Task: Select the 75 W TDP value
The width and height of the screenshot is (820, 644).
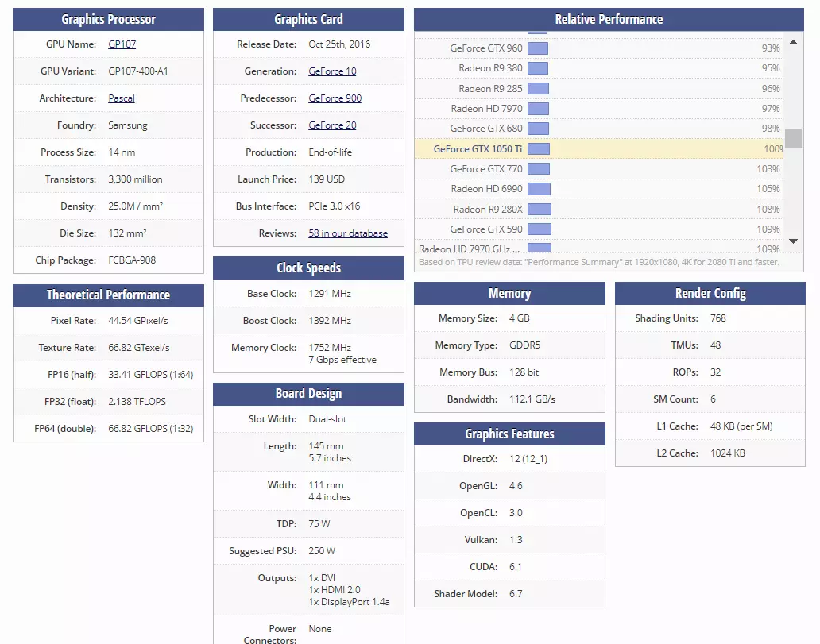Action: pyautogui.click(x=319, y=524)
